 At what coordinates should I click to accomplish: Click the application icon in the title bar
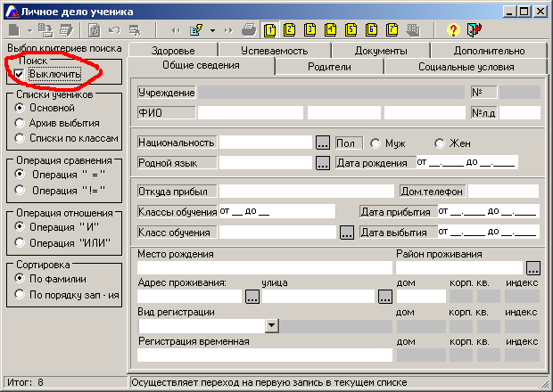(x=11, y=12)
